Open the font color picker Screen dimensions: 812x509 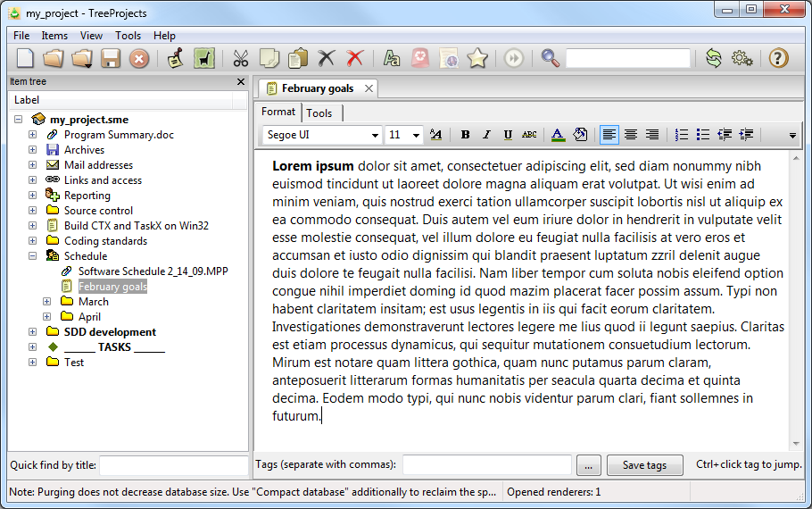coord(558,135)
